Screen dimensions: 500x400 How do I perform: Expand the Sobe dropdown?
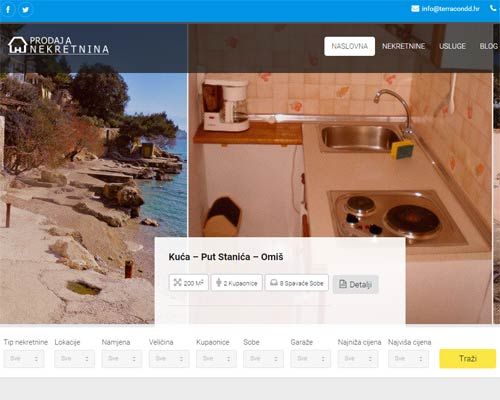click(x=263, y=359)
